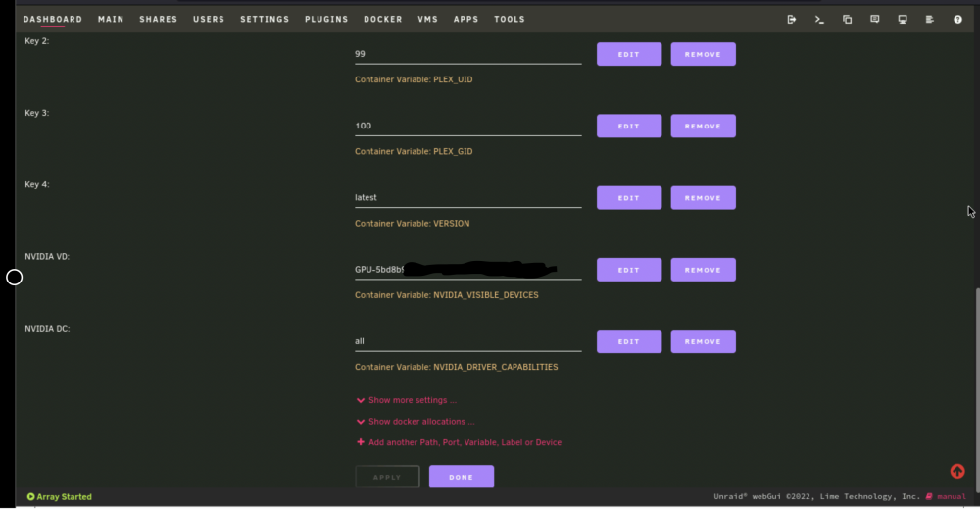Viewport: 980px width, 512px height.
Task: Click the NVIDIA DC field containing all
Action: pos(468,341)
